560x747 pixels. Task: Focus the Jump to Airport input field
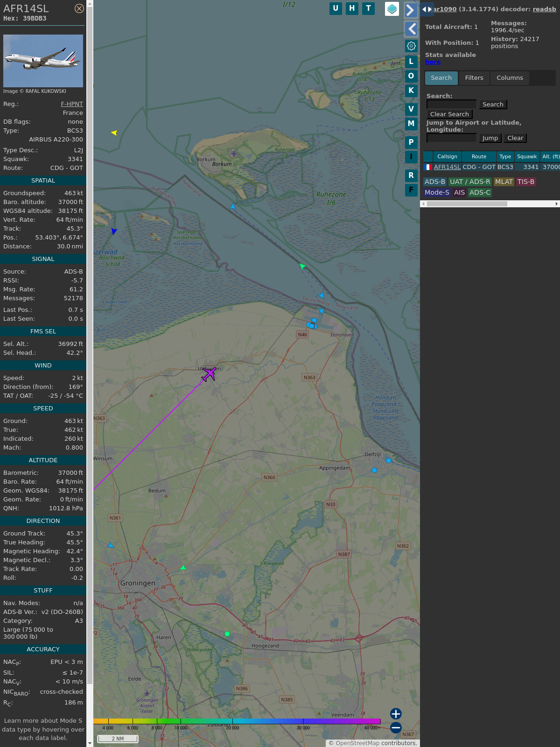(451, 138)
